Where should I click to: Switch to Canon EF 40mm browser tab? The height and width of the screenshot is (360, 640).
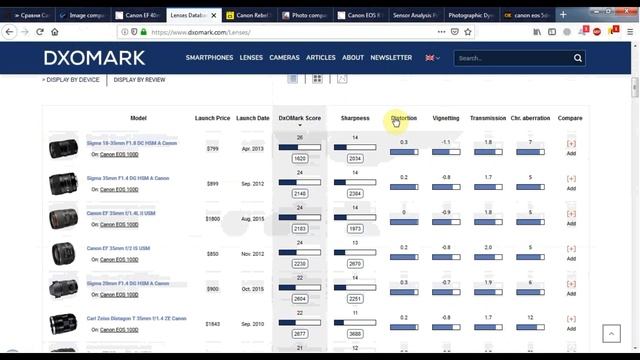(138, 16)
